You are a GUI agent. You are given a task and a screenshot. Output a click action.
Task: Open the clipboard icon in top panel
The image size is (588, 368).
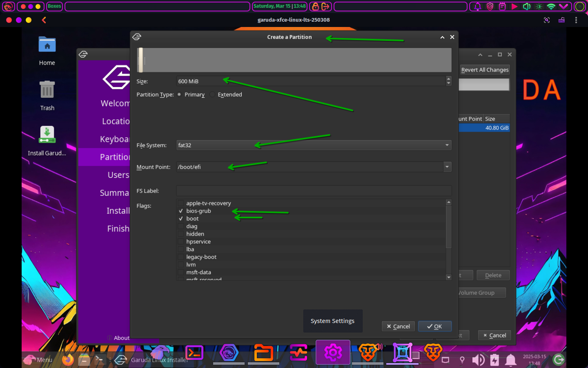coord(502,6)
